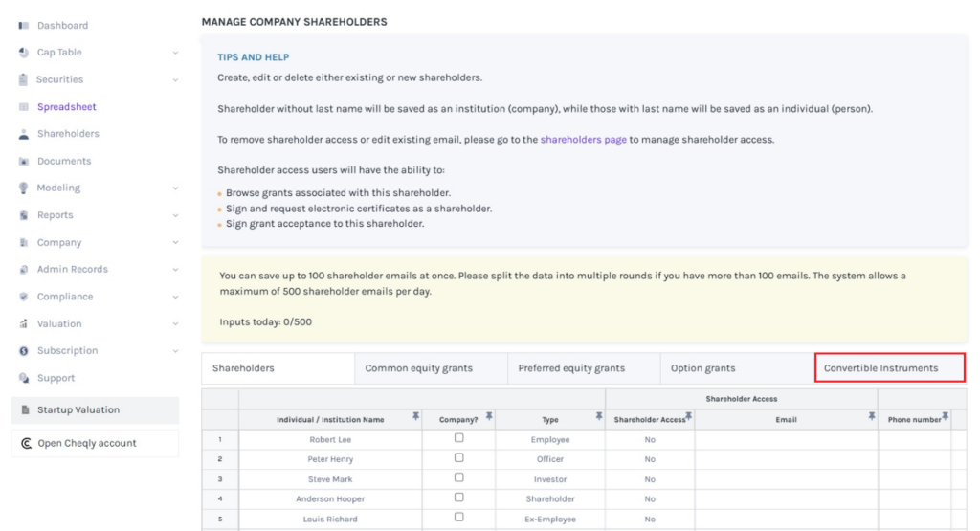
Task: Click the Dashboard icon in sidebar
Action: (x=23, y=26)
